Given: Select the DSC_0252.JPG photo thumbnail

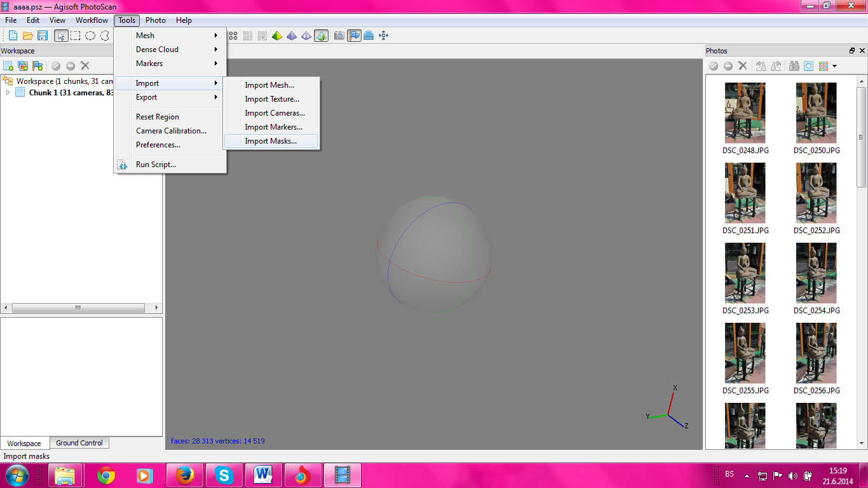Looking at the screenshot, I should coord(816,193).
